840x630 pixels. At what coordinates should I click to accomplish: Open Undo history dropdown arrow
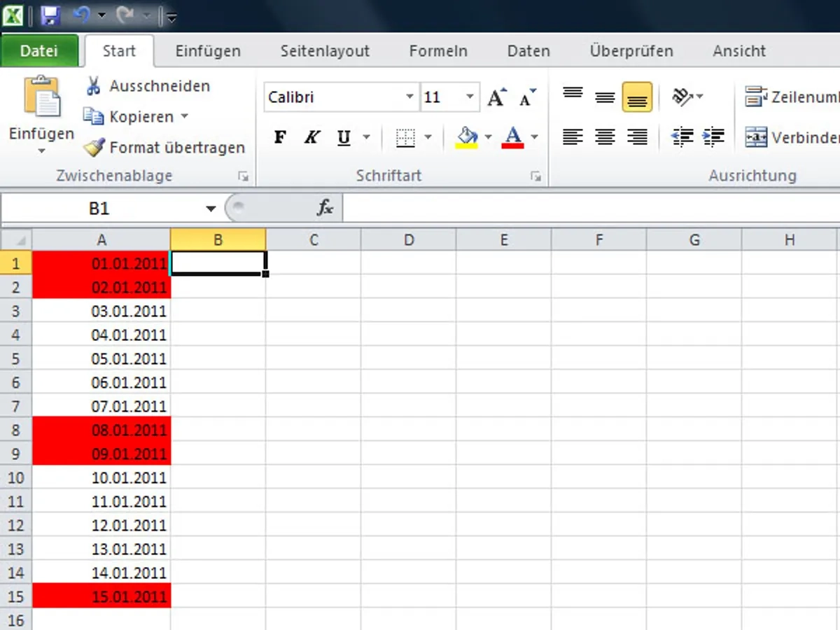[x=102, y=15]
